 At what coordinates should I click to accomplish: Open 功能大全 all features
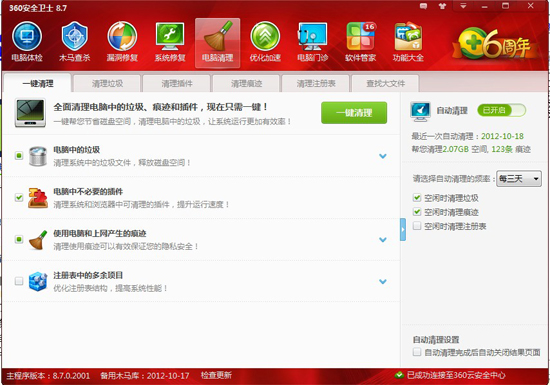(408, 42)
